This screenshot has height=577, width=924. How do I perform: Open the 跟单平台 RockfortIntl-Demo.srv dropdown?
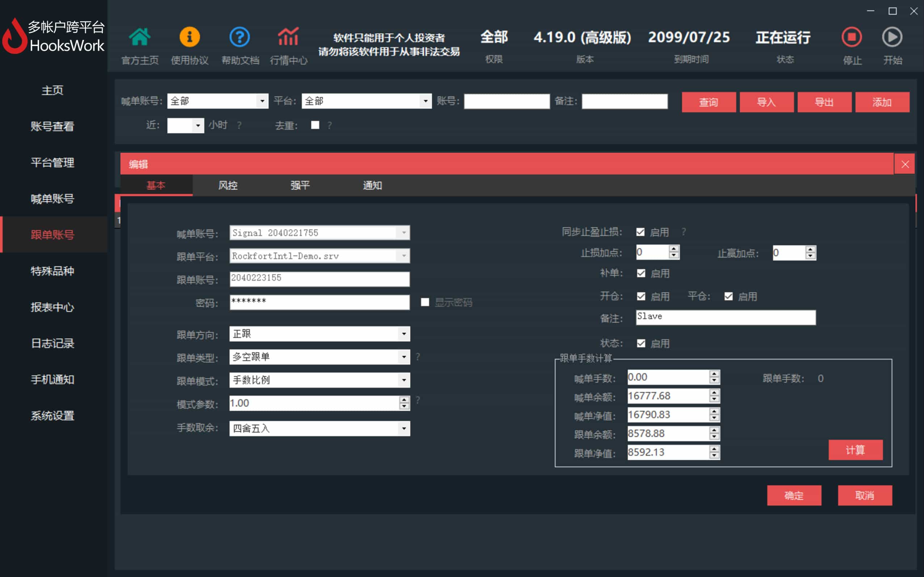point(319,256)
